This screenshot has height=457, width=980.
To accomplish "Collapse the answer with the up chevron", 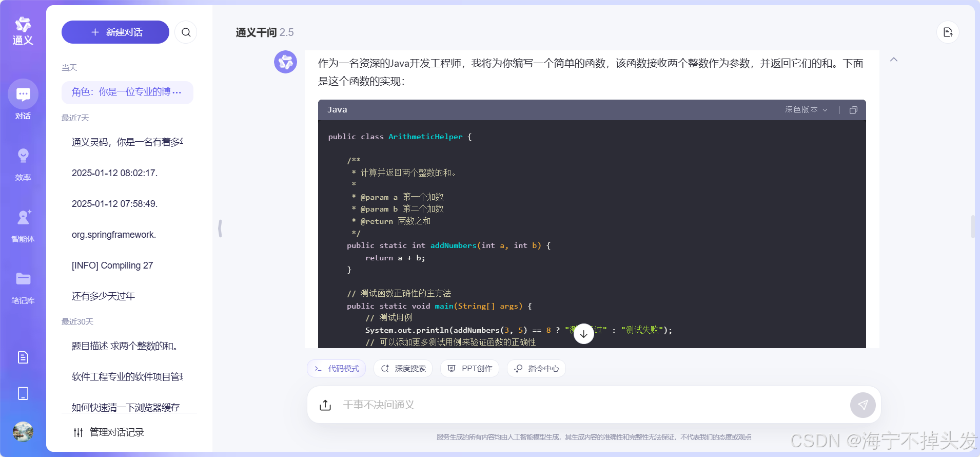I will point(894,60).
